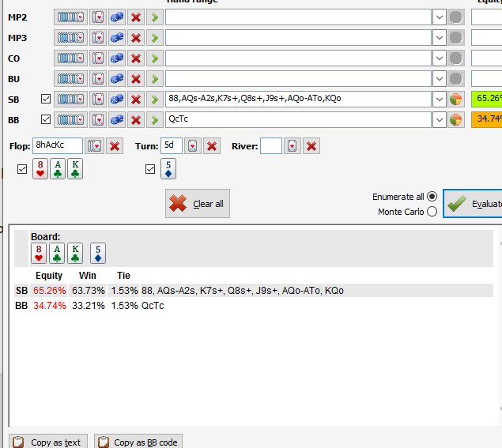Click SB tie 1.53% in results
502x448 pixels.
(124, 291)
